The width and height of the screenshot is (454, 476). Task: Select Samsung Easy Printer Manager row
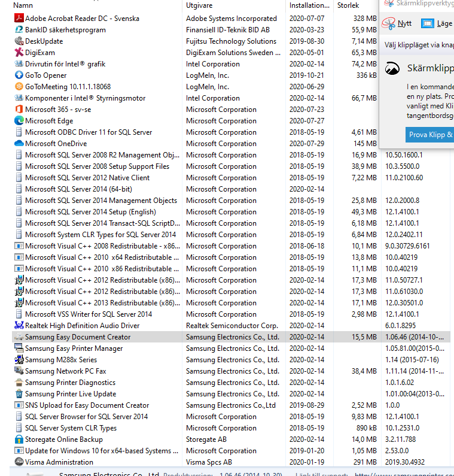231,348
